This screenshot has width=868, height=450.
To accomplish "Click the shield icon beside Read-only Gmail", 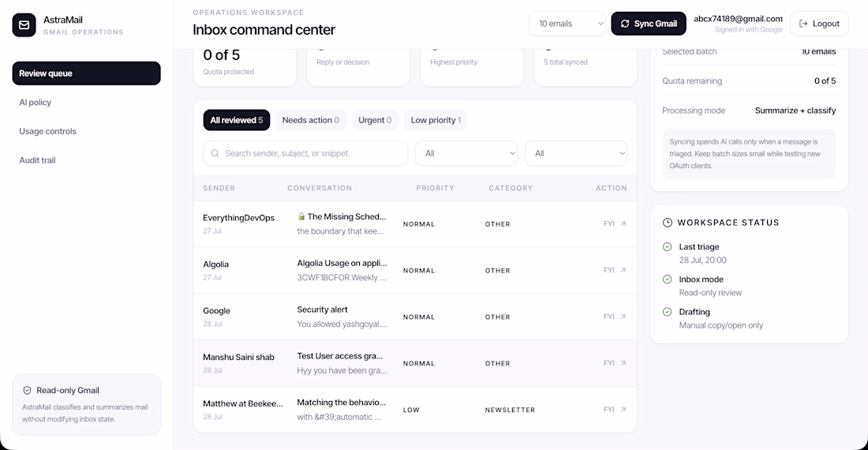I will 27,390.
